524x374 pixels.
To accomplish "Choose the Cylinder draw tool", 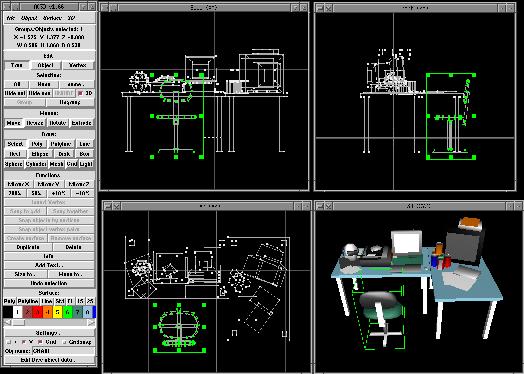I will (x=36, y=164).
